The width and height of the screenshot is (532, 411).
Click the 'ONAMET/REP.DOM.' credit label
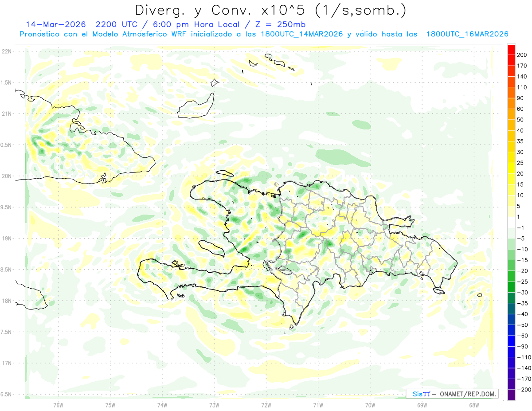[469, 394]
